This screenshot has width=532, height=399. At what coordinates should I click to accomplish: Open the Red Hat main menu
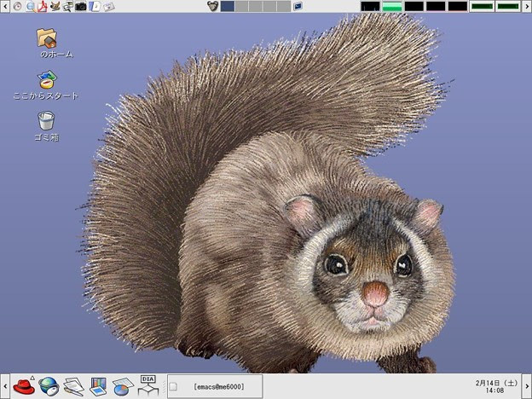(24, 387)
